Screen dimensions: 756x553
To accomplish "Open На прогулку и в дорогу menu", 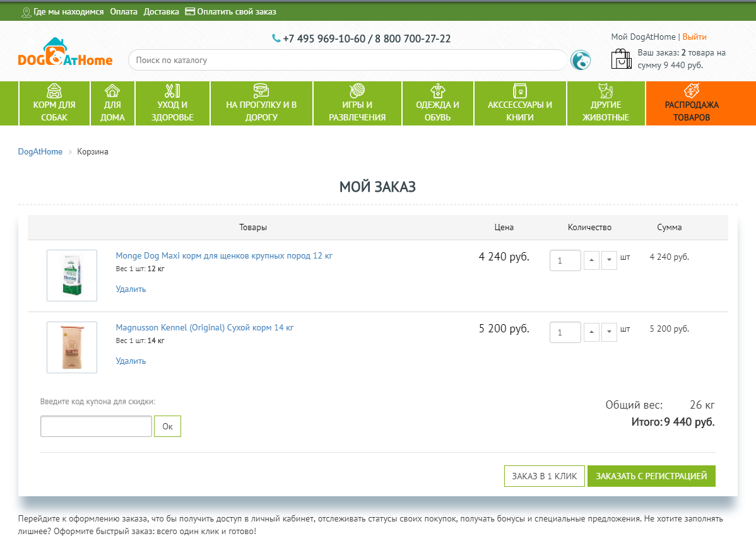I will pyautogui.click(x=261, y=103).
